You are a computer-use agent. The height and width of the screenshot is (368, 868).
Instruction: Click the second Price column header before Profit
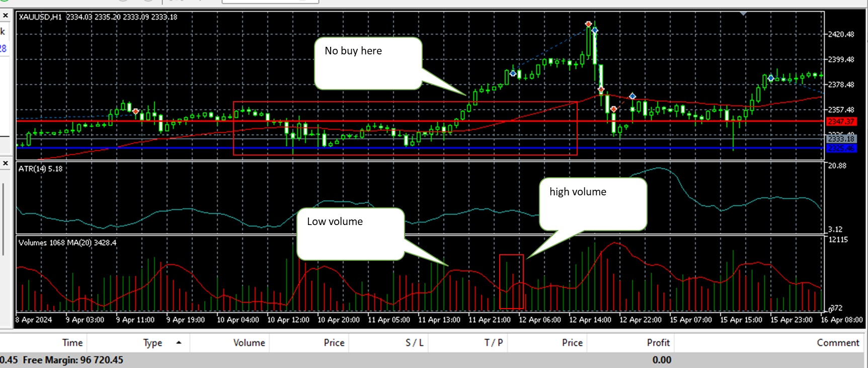(x=572, y=343)
